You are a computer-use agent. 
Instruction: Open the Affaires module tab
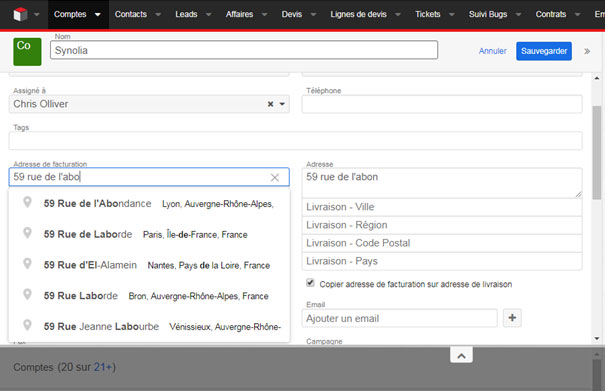[239, 14]
